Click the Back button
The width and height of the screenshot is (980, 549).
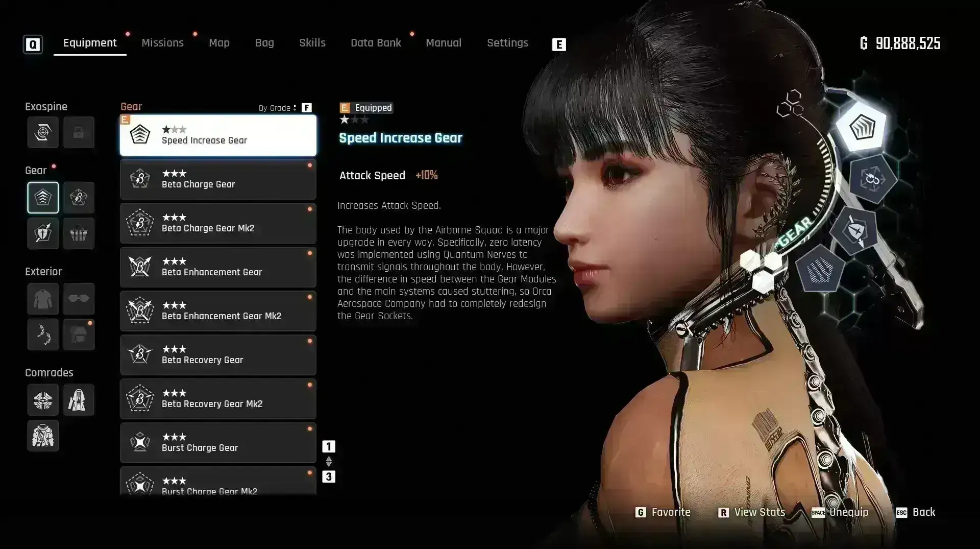[916, 512]
